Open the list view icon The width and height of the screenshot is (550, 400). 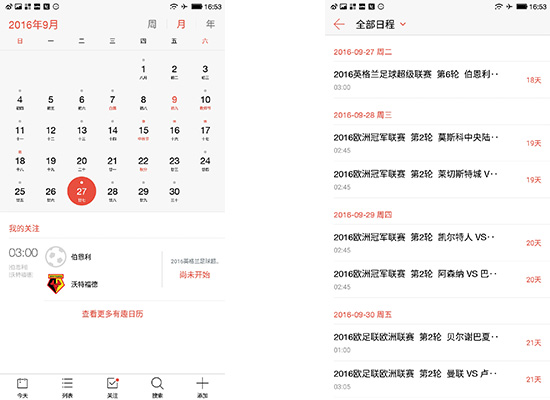pyautogui.click(x=67, y=383)
